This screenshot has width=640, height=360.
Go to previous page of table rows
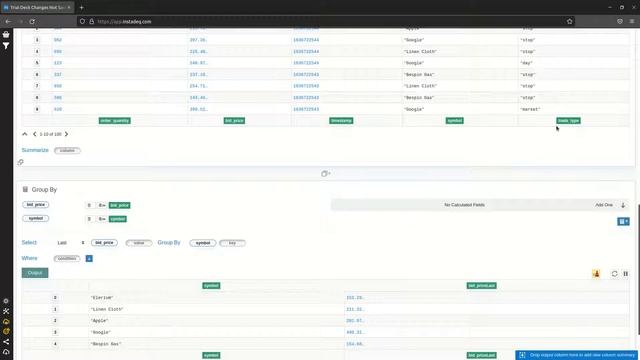[x=35, y=134]
